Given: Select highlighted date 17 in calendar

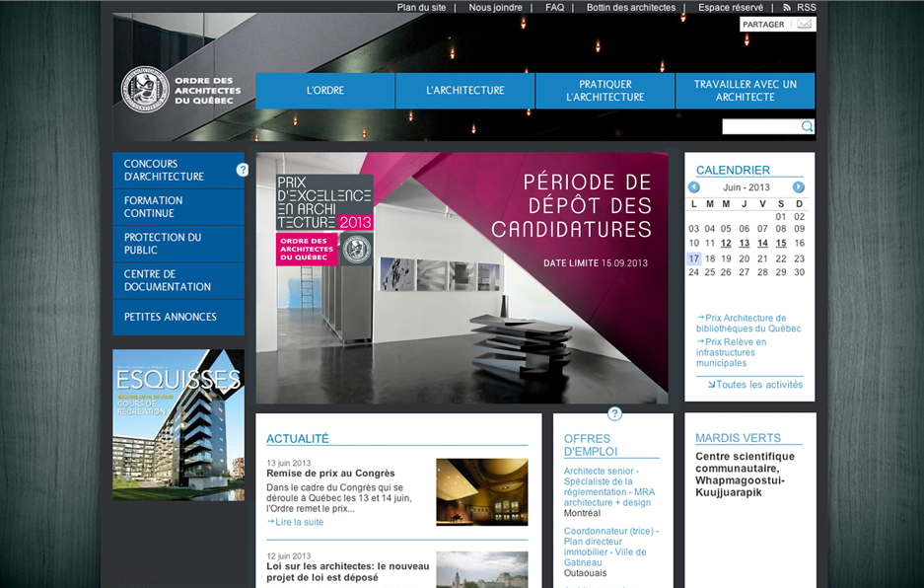Looking at the screenshot, I should click(x=694, y=258).
